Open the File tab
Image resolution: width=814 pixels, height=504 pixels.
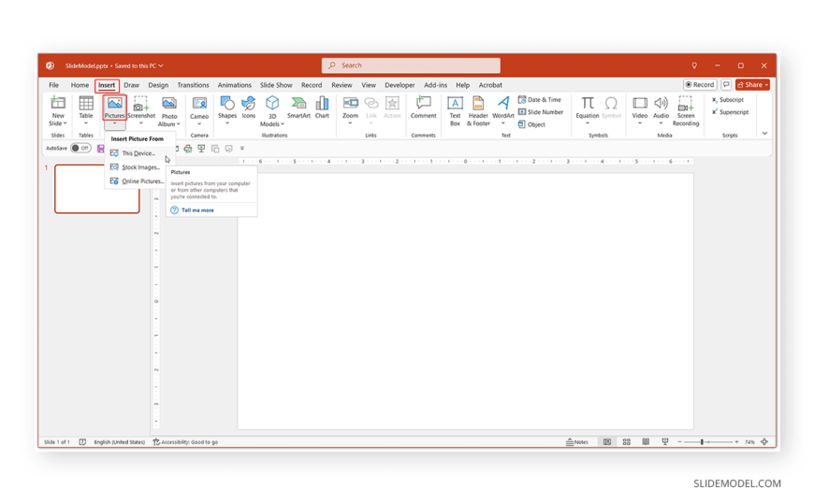point(53,85)
